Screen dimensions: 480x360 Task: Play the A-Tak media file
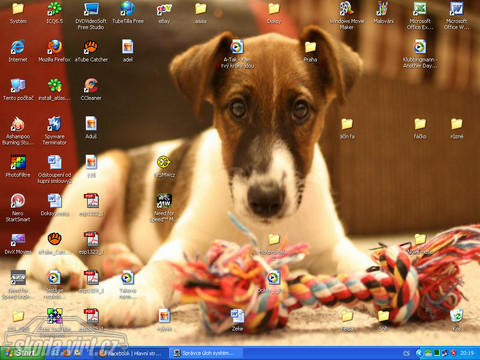(x=237, y=54)
